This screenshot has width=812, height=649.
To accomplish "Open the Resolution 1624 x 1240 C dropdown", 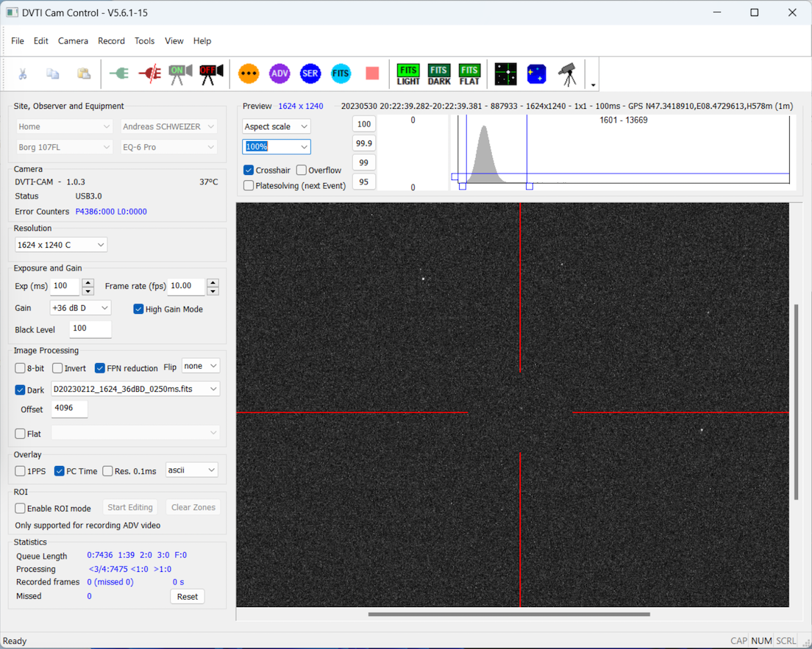I will click(x=60, y=245).
